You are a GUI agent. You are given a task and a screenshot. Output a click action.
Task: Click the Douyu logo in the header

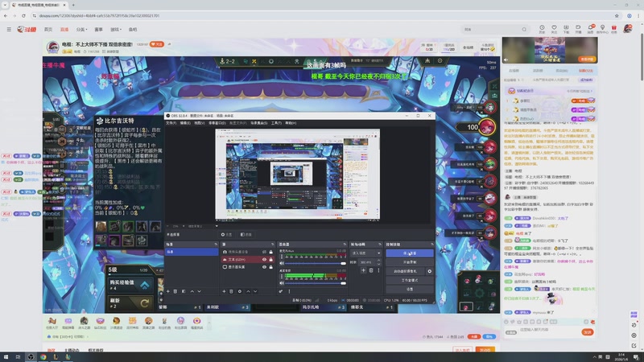tap(27, 30)
